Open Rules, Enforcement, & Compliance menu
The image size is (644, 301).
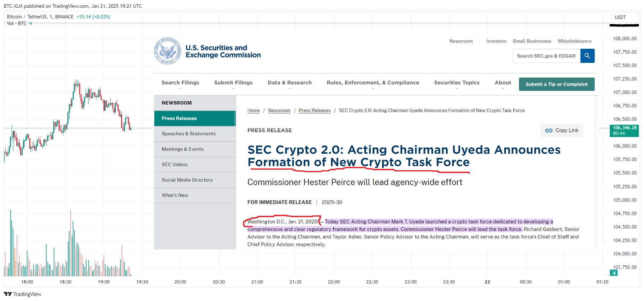[373, 83]
